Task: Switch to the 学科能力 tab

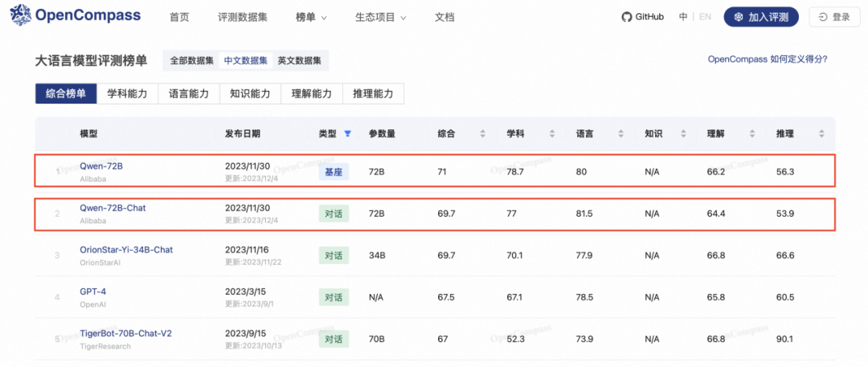Action: tap(127, 93)
